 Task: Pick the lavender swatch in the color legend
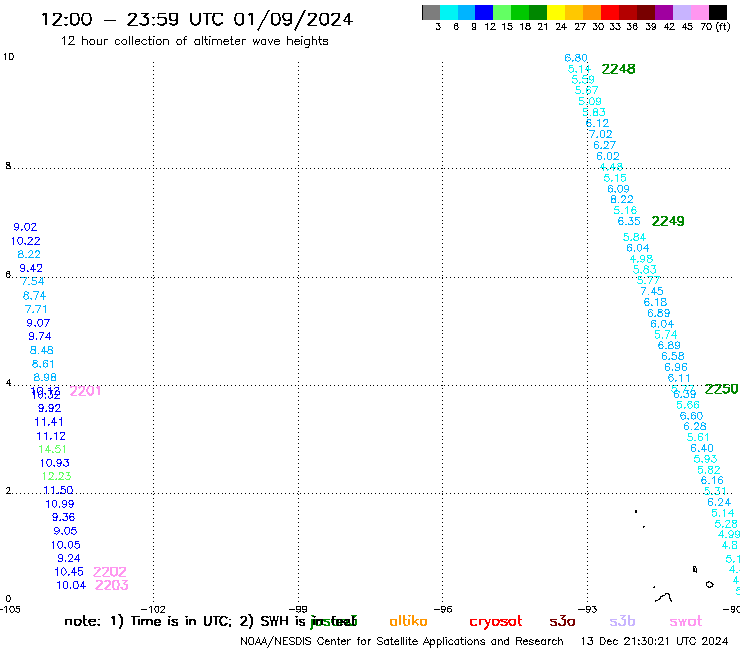[682, 12]
